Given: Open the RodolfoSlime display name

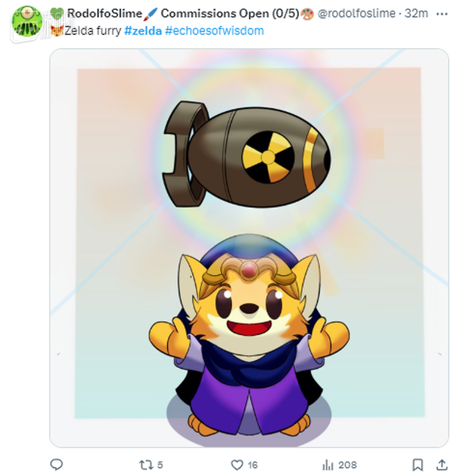Looking at the screenshot, I should pyautogui.click(x=105, y=13).
